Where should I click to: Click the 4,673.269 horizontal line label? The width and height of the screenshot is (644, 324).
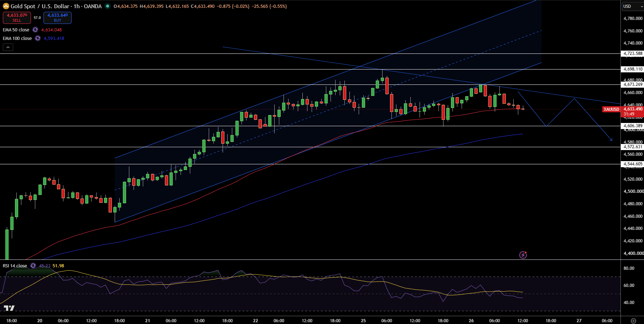[633, 84]
